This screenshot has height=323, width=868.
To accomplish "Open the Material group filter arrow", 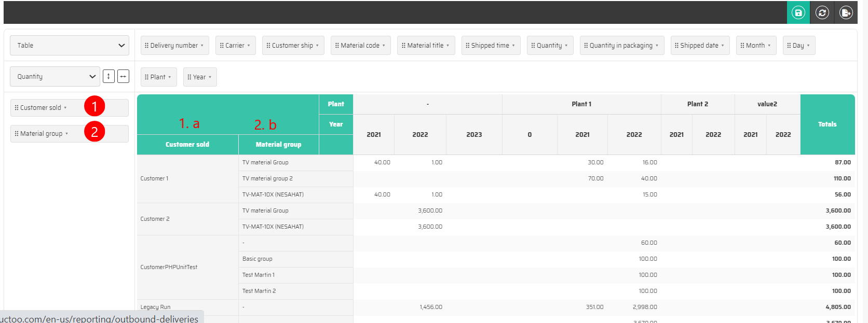I will [x=67, y=134].
